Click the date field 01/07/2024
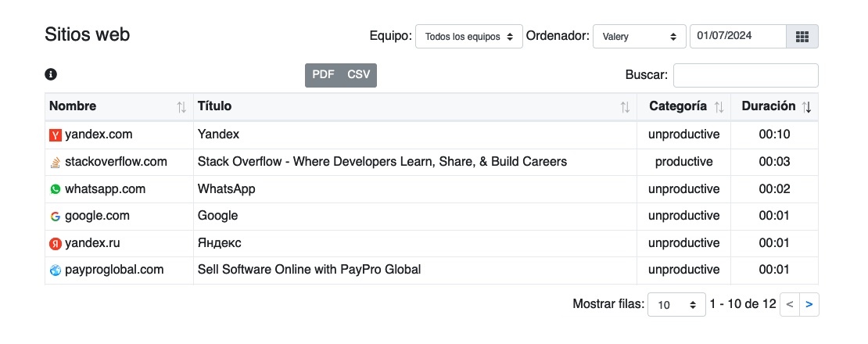 tap(738, 37)
